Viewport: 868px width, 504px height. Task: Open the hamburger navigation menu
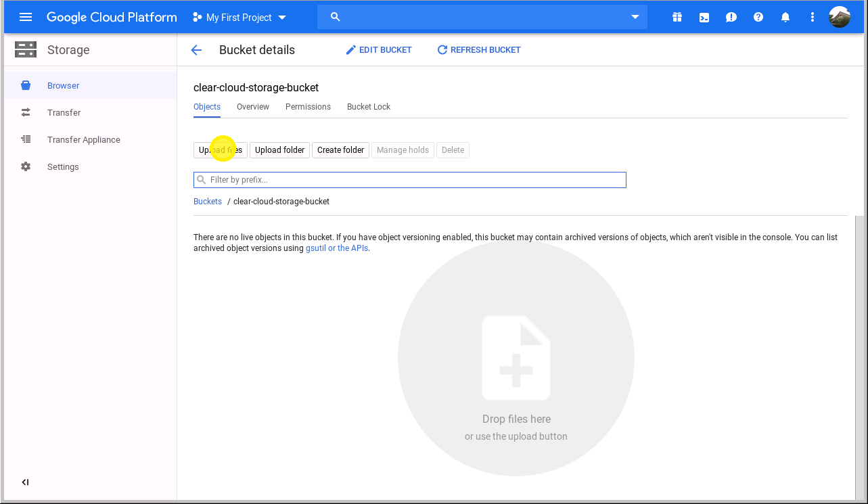pyautogui.click(x=26, y=17)
